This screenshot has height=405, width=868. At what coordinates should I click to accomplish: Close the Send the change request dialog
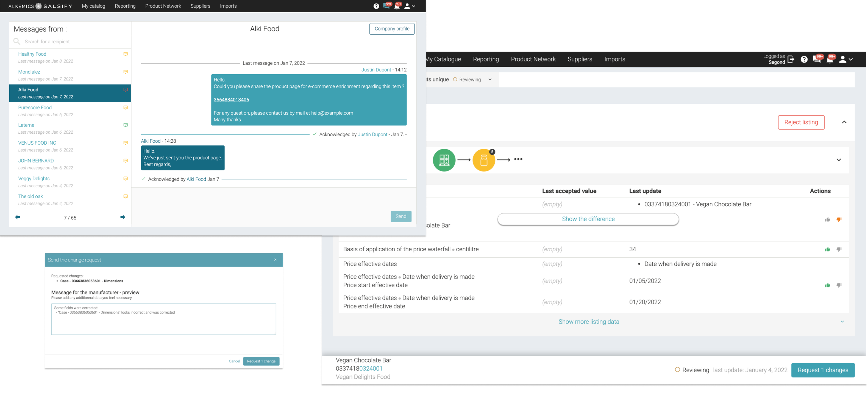275,260
